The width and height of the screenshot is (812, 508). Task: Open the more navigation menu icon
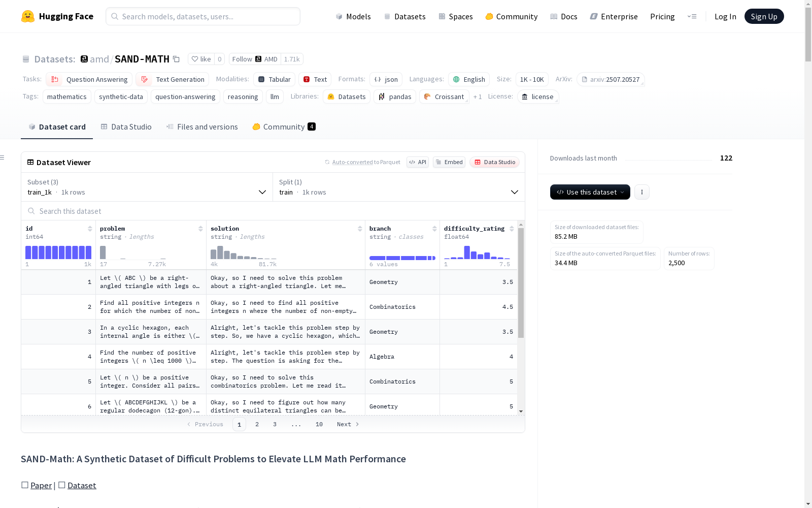click(x=692, y=16)
